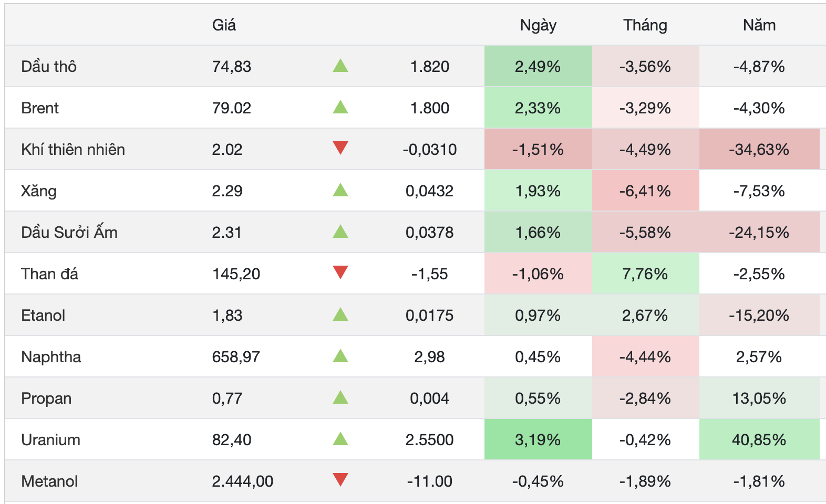
Task: Sort by the Ngày column header
Action: click(538, 25)
